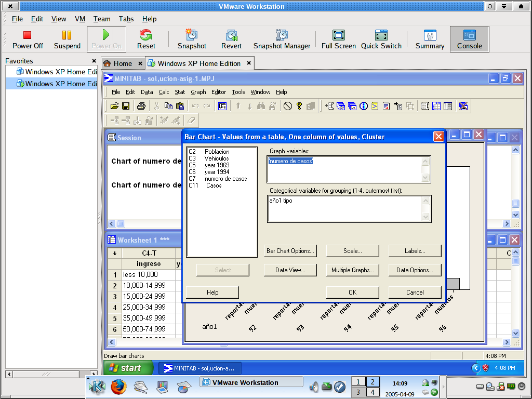This screenshot has width=532, height=399.
Task: Click the Bar Chart Options... button
Action: click(290, 251)
